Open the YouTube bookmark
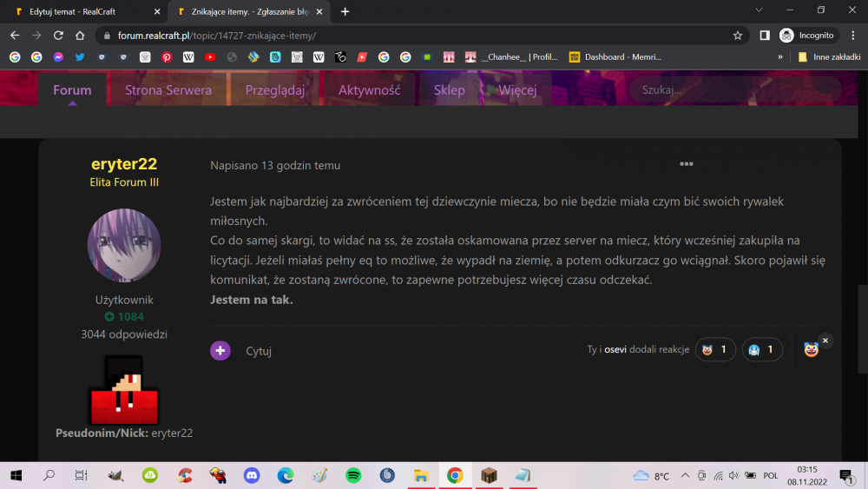The height and width of the screenshot is (489, 868). 210,57
